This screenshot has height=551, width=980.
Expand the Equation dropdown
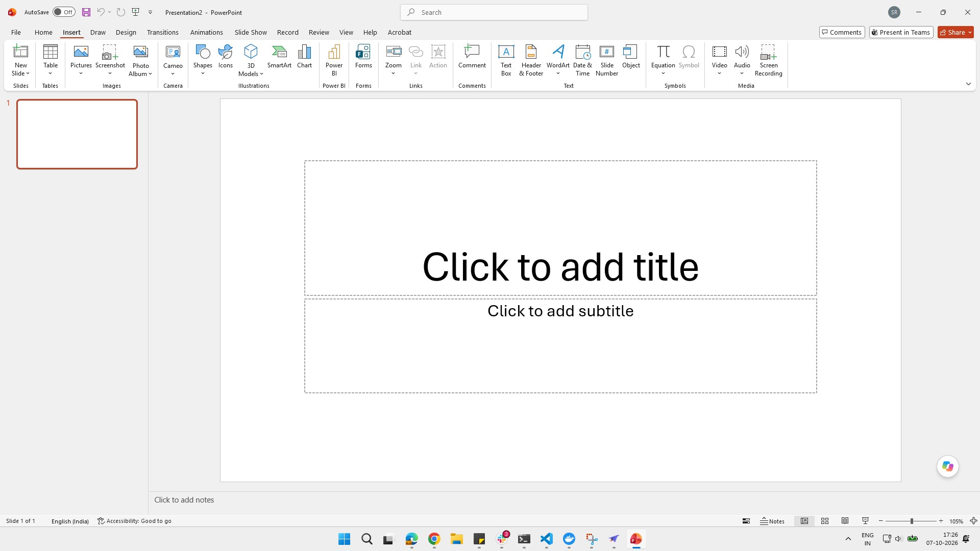(663, 73)
